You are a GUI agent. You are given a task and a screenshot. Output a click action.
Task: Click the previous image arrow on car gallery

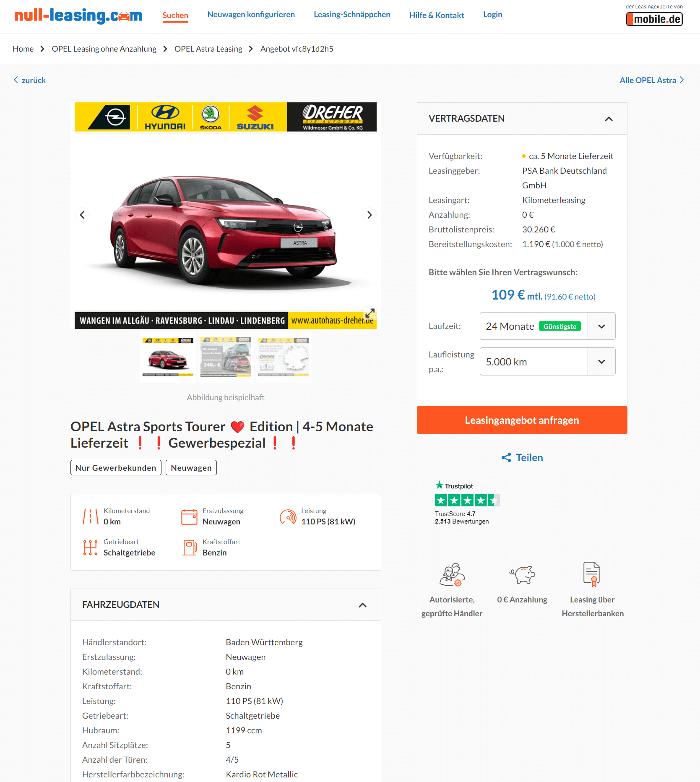82,215
